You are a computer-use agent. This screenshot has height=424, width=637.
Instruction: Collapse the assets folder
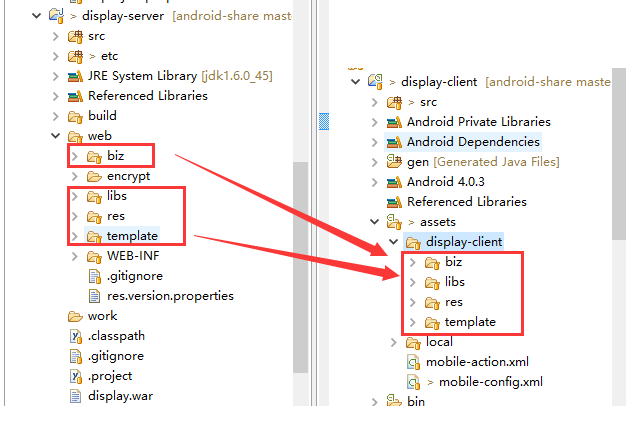[x=375, y=222]
